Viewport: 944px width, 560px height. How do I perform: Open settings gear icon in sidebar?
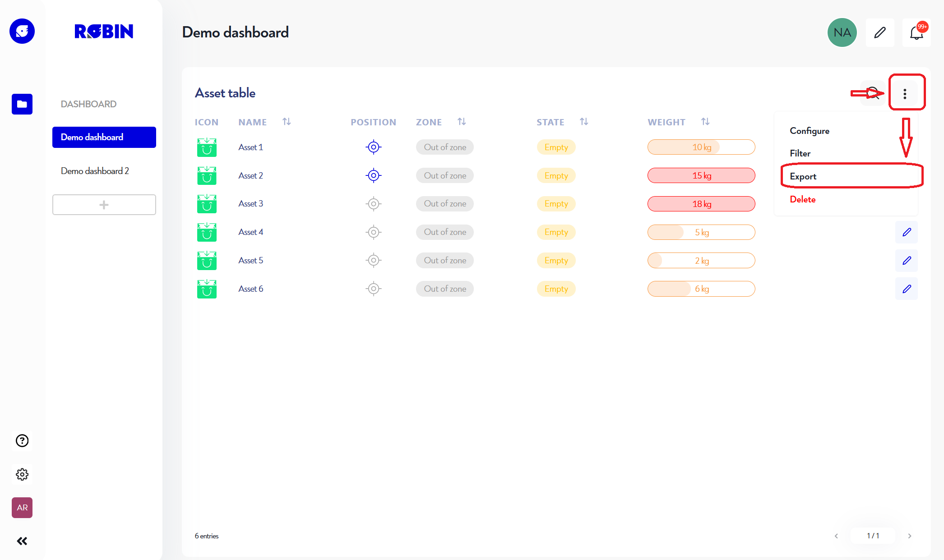[22, 474]
